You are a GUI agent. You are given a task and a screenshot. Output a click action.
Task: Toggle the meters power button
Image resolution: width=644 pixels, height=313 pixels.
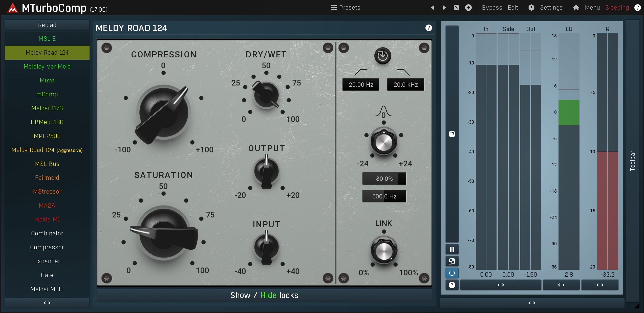point(452,273)
